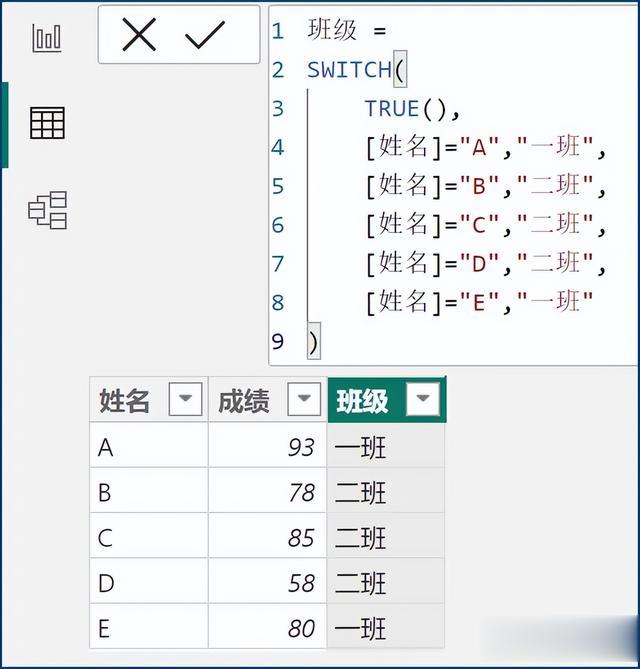Select name cell C
The image size is (640, 669).
148,537
